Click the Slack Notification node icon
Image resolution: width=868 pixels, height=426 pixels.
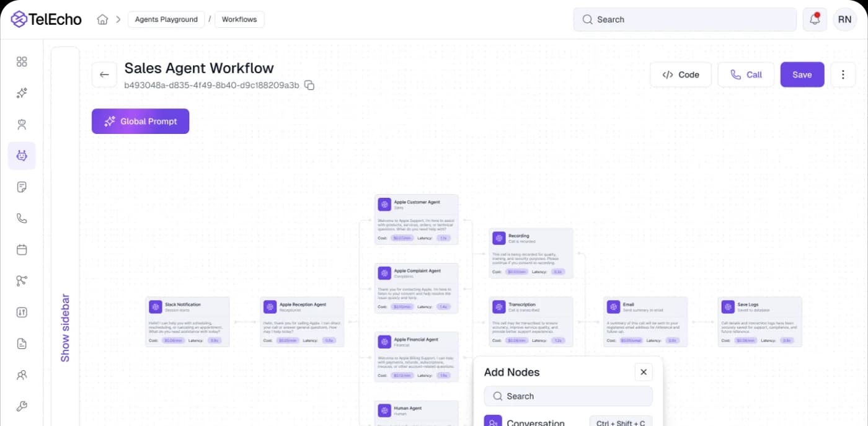(155, 306)
